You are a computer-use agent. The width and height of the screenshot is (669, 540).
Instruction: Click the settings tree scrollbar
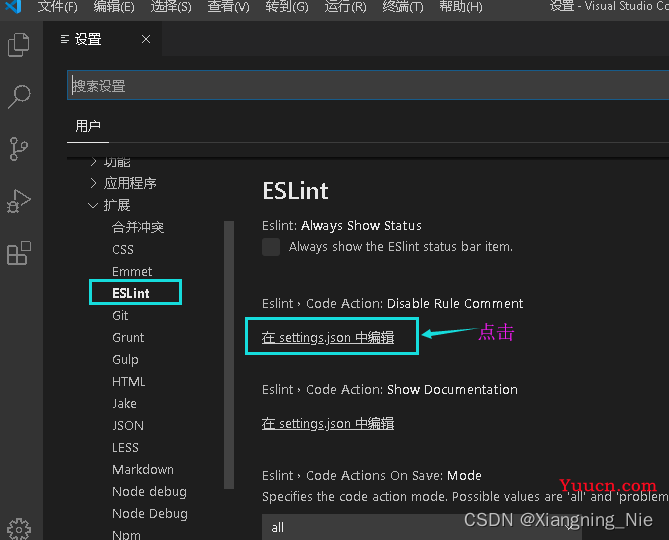click(229, 354)
